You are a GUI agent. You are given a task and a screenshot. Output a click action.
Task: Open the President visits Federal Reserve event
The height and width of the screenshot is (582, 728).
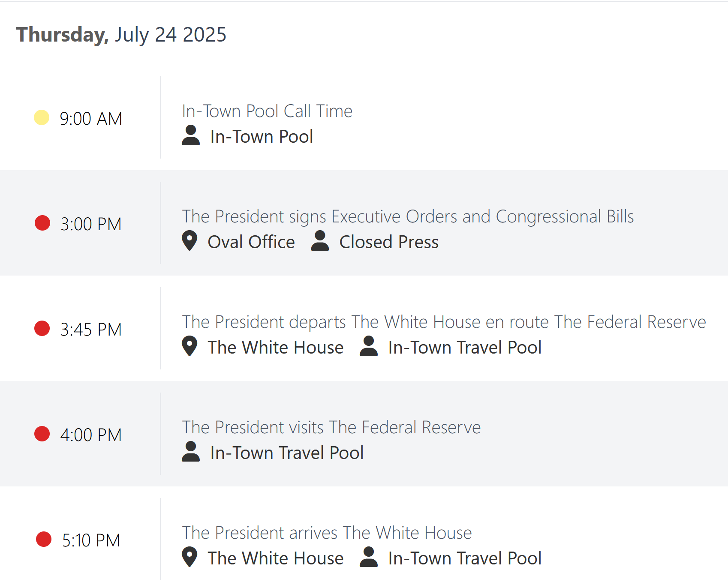331,427
